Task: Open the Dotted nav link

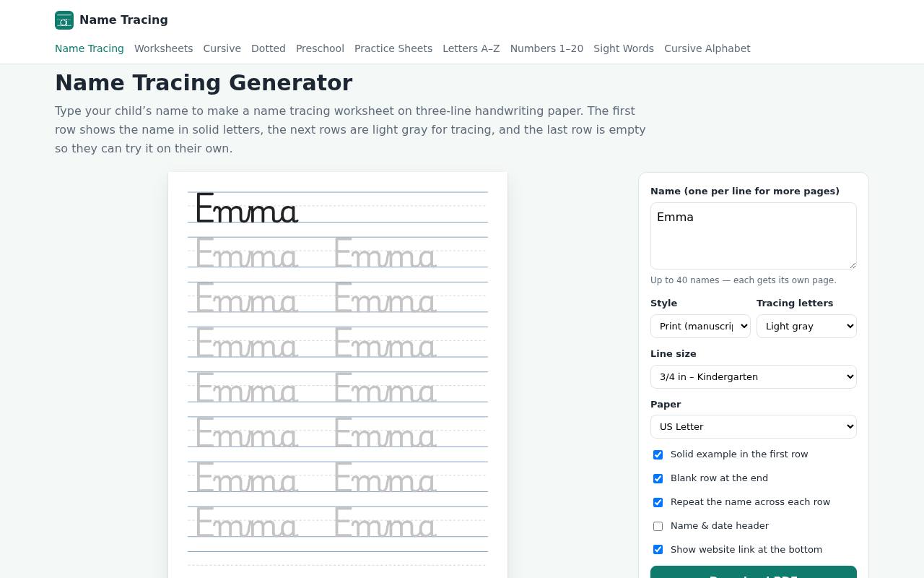Action: tap(269, 48)
